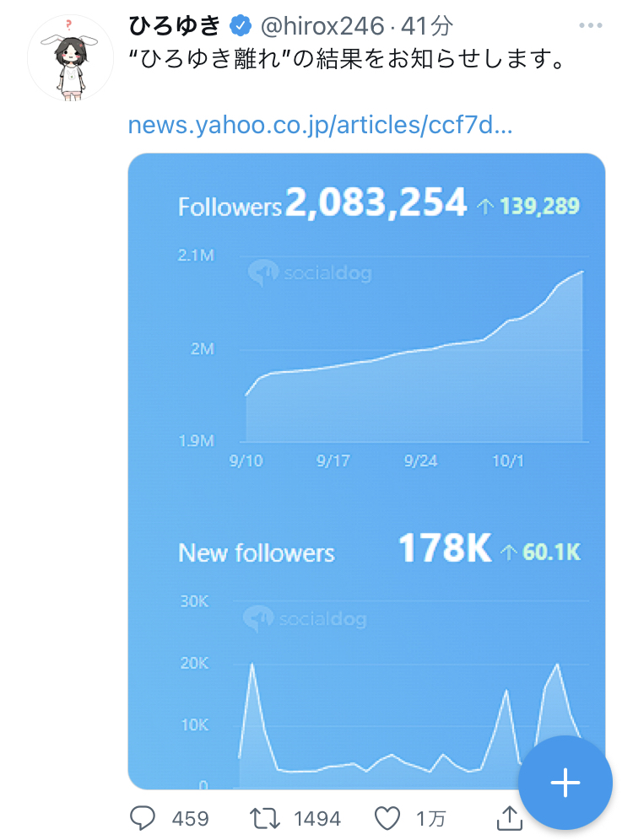Click the New followers 178K heading

(x=379, y=548)
